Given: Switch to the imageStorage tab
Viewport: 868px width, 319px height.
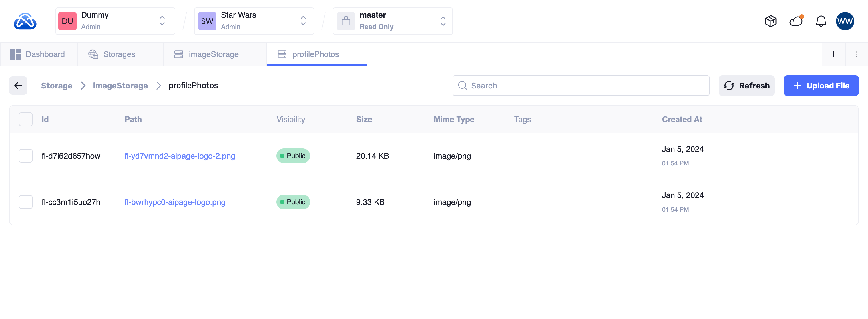Looking at the screenshot, I should click(213, 54).
